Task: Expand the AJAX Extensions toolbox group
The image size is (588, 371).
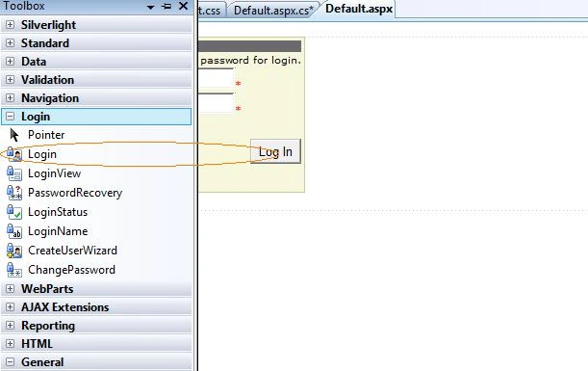Action: (11, 307)
